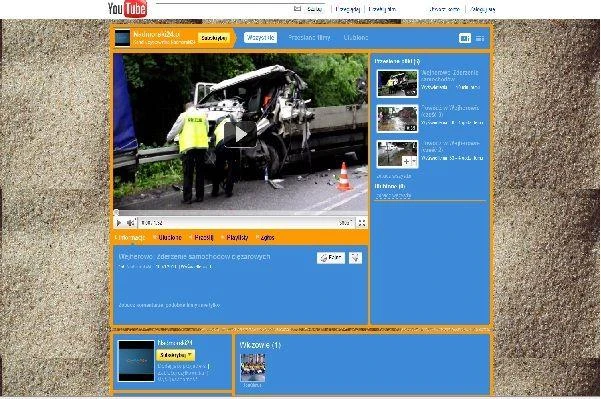This screenshot has width=601, height=399.
Task: Open the Zobacz komentarze, podobne filmy link
Action: point(169,305)
